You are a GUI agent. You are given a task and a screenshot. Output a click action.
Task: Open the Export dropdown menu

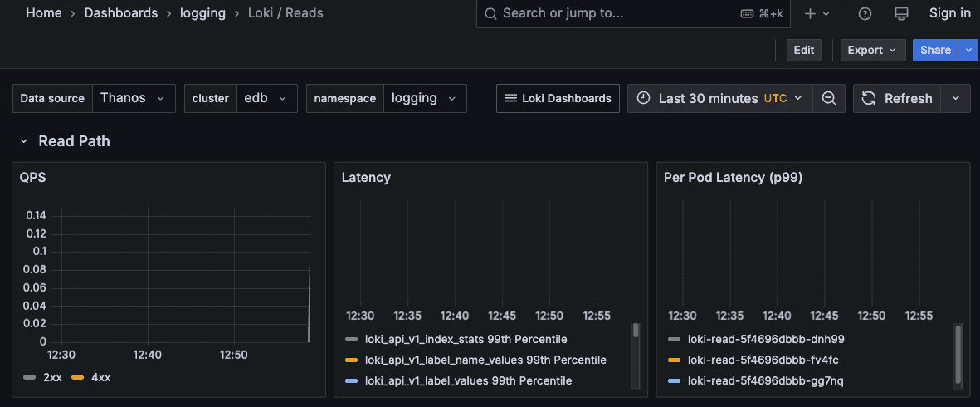872,50
